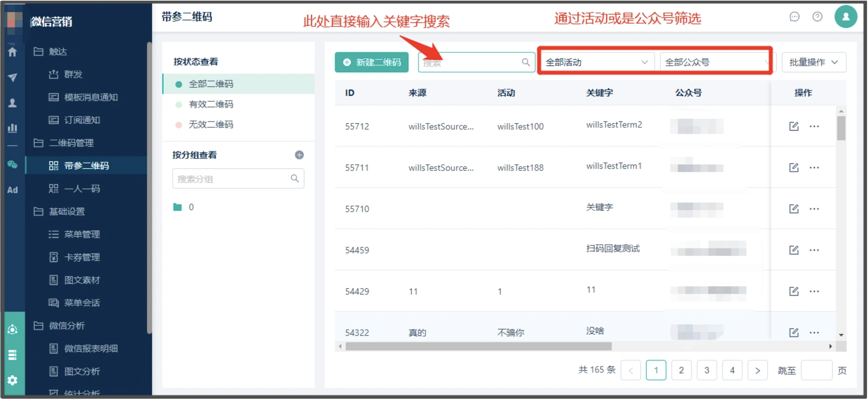
Task: Select the WeChat icon in the rail
Action: pyautogui.click(x=12, y=164)
